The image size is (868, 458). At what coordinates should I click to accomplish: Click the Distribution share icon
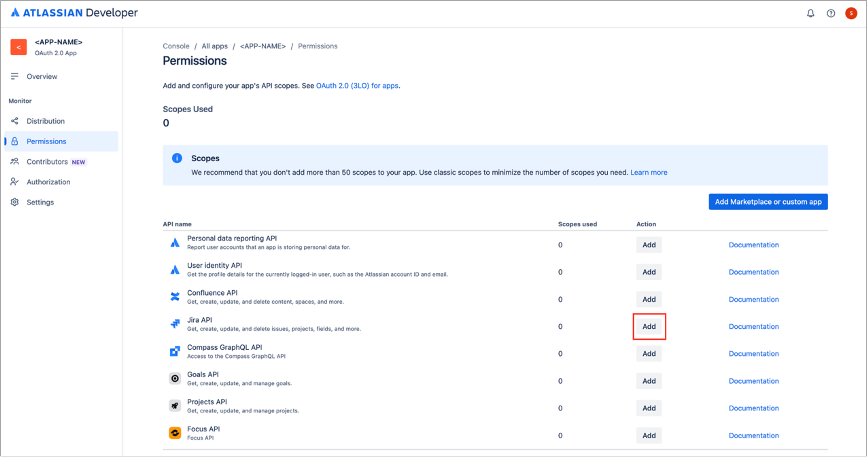click(14, 121)
